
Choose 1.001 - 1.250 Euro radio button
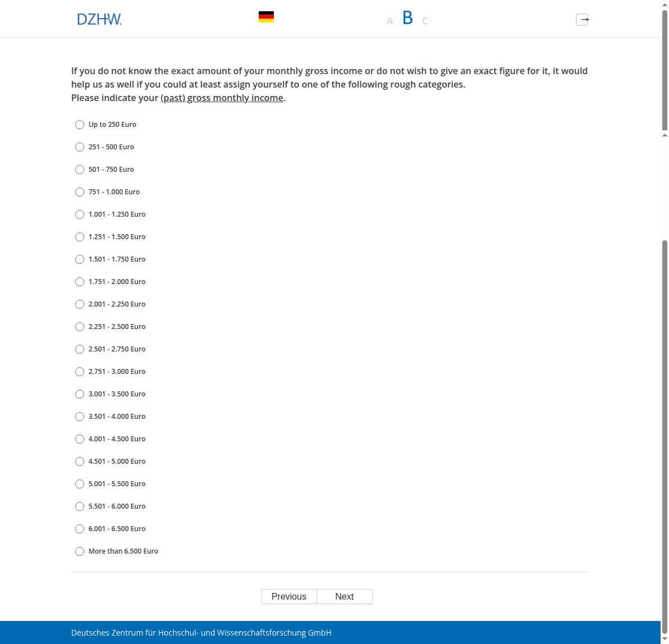click(x=80, y=214)
